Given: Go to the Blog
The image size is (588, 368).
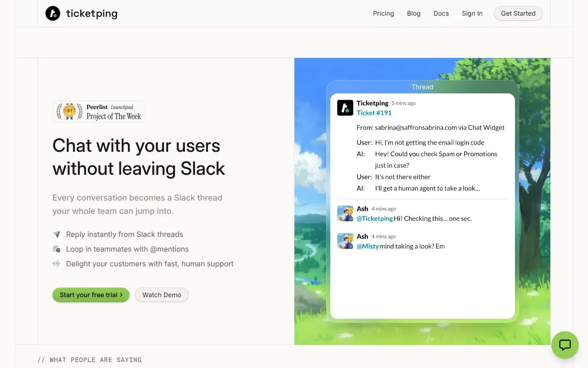Looking at the screenshot, I should [414, 13].
